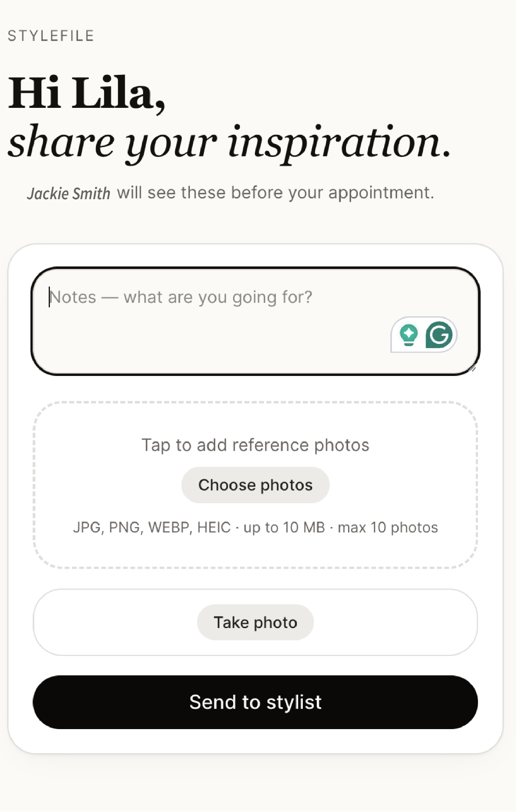Click the 'what are you going for?' placeholder
The width and height of the screenshot is (516, 812).
pyautogui.click(x=218, y=297)
